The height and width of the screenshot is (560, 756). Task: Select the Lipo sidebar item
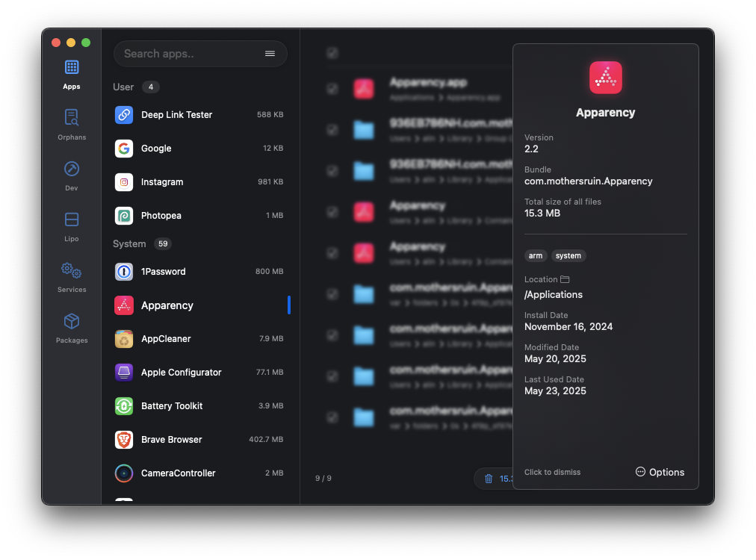click(x=72, y=226)
